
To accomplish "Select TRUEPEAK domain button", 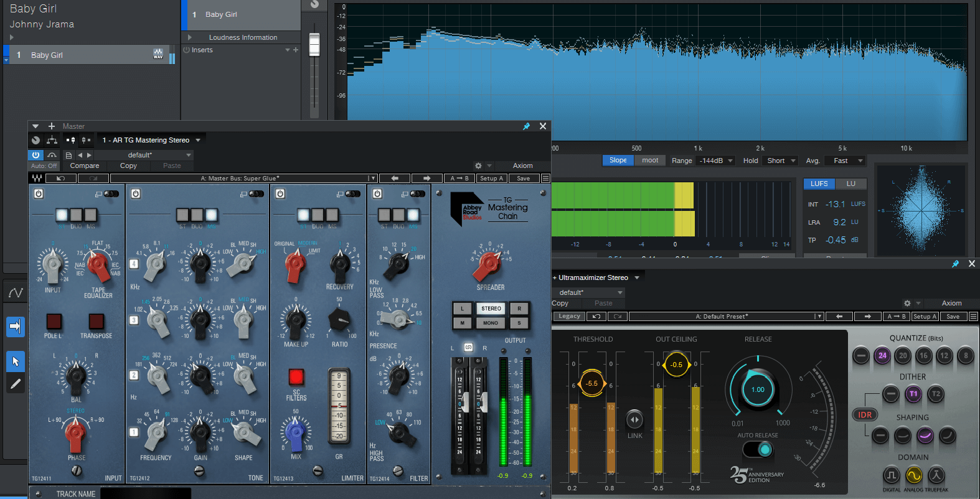I will click(x=936, y=475).
